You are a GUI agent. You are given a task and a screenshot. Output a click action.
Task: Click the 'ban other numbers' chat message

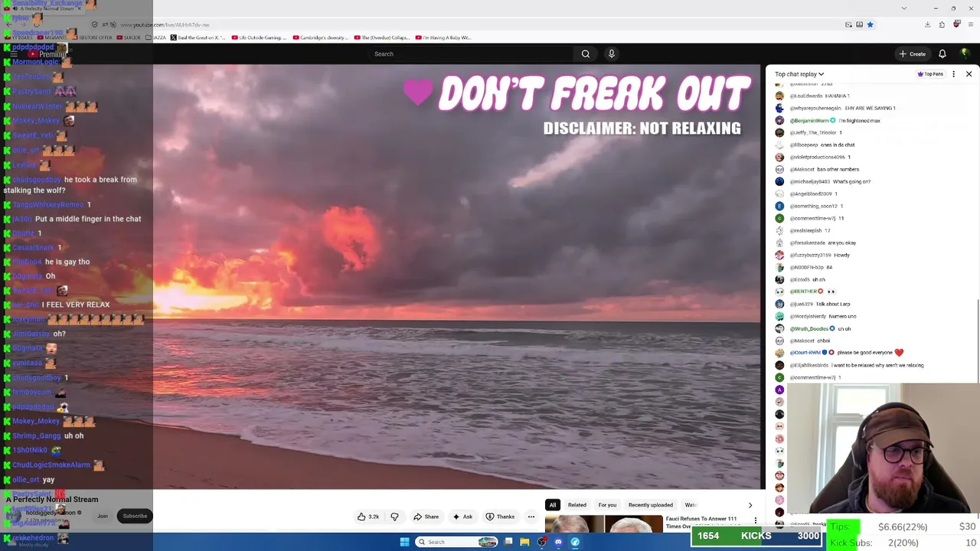pos(838,169)
